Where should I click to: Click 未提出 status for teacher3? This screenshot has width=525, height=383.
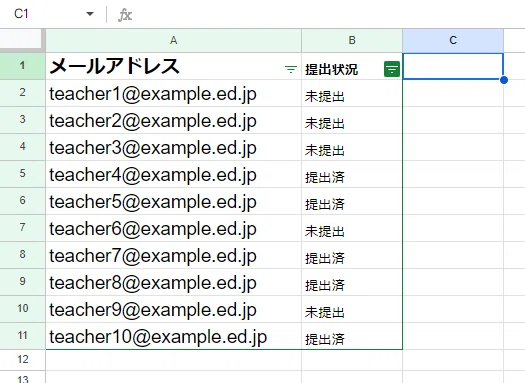352,147
